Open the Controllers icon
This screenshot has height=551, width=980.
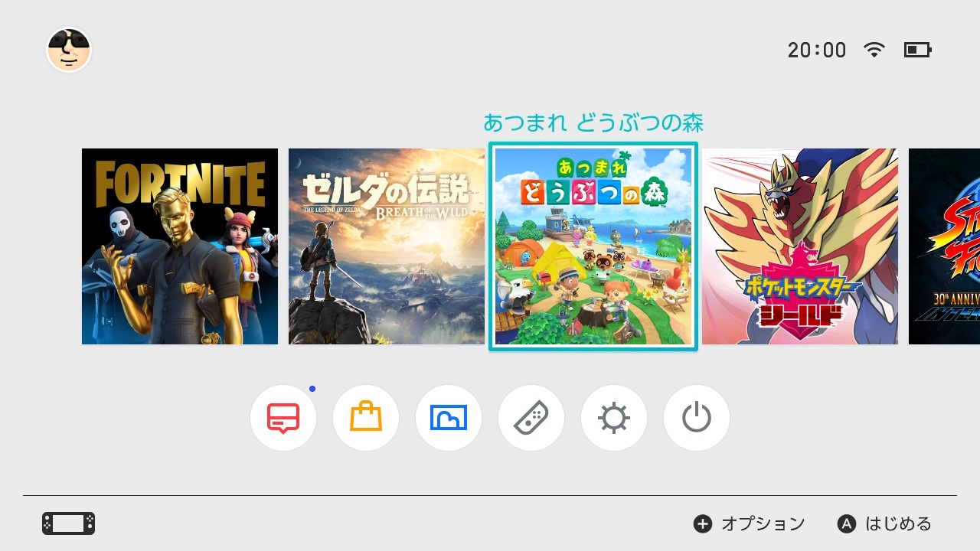point(531,418)
